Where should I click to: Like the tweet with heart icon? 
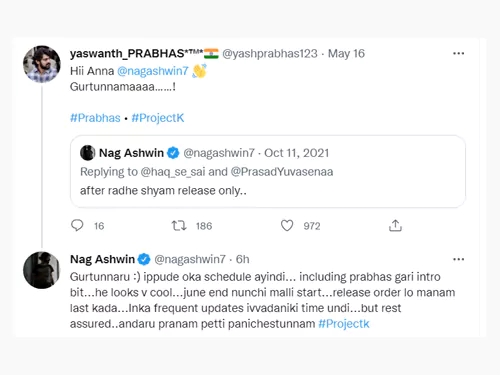pos(287,226)
